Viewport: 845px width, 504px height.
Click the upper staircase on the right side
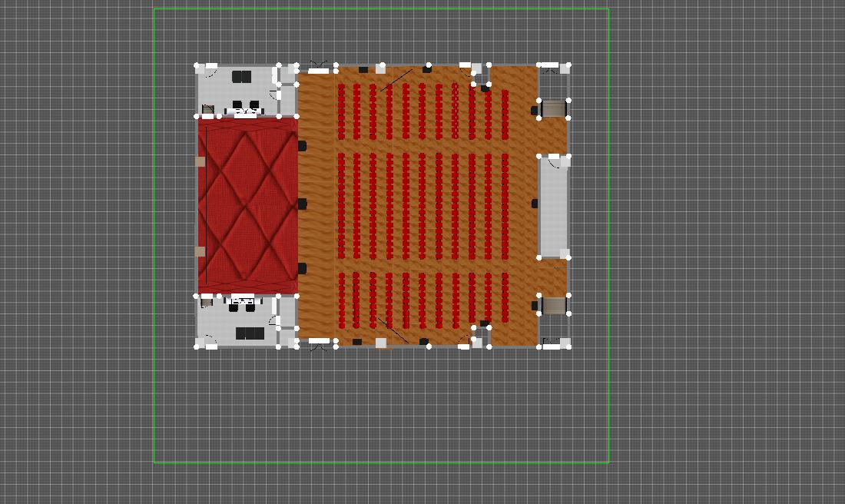point(553,108)
